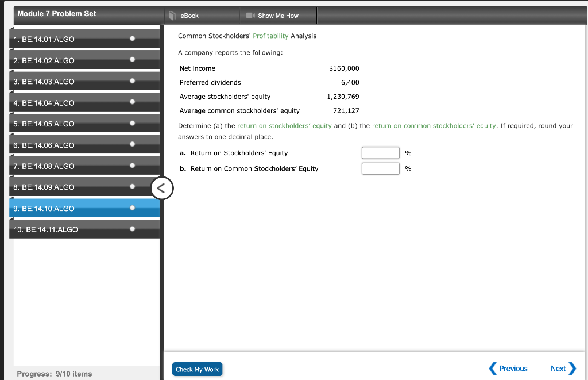Image resolution: width=588 pixels, height=380 pixels.
Task: Click the progress dot on BE.14.01.ALGO
Action: pos(132,39)
